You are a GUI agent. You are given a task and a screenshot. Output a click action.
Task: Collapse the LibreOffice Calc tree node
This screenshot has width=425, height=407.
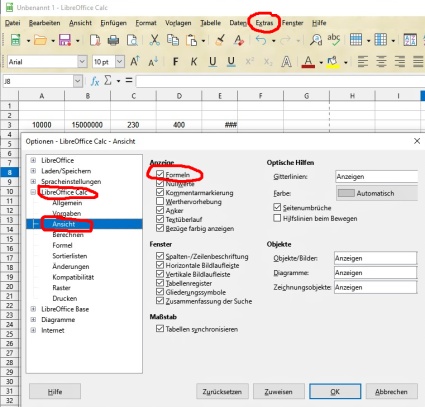(33, 192)
